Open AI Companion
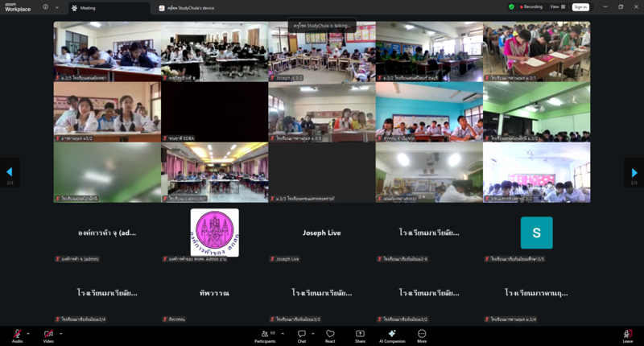The image size is (644, 346). (392, 336)
